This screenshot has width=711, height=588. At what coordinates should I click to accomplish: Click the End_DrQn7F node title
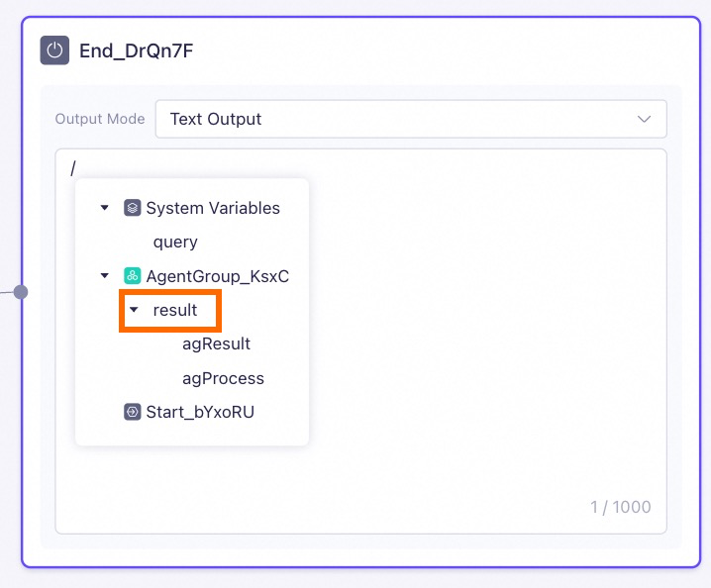click(136, 50)
